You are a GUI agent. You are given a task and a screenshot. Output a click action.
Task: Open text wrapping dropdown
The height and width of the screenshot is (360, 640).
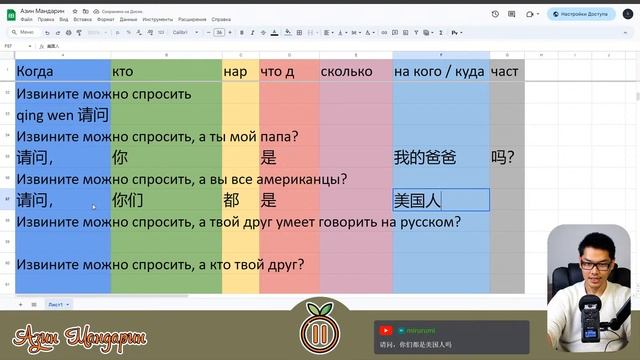click(355, 33)
